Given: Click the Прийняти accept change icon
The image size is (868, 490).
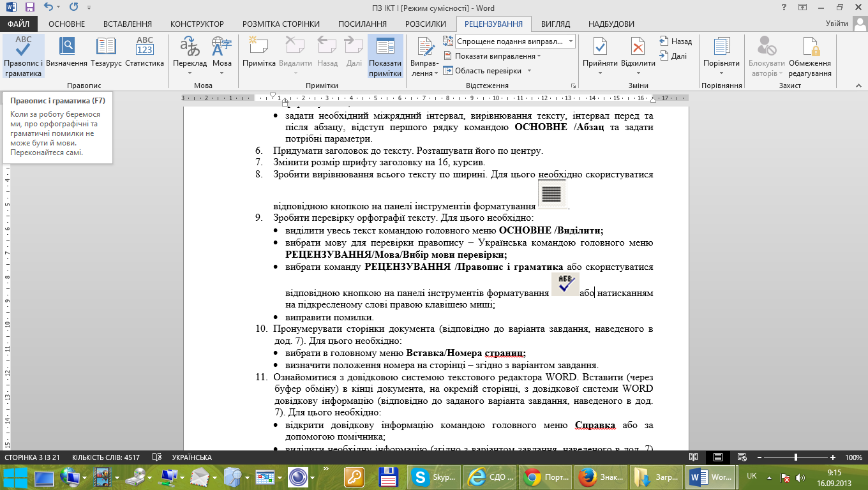Looking at the screenshot, I should tap(600, 46).
